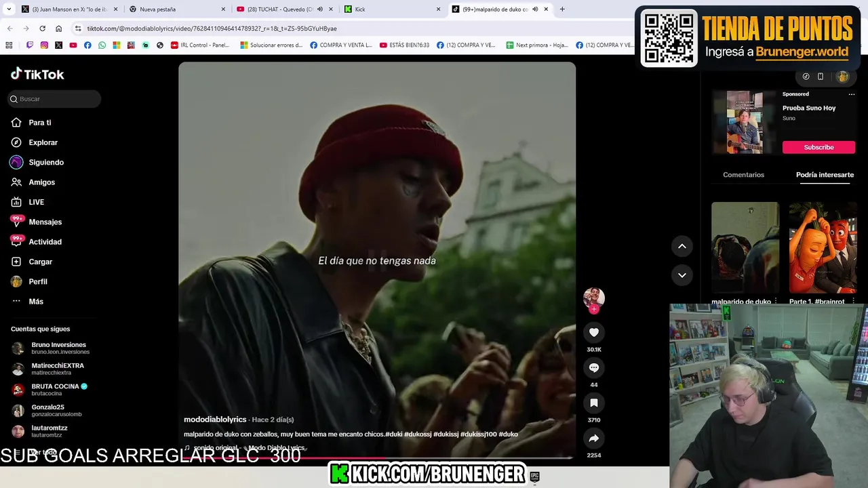Share the video via arrow icon
Image resolution: width=868 pixels, height=488 pixels.
pos(594,438)
